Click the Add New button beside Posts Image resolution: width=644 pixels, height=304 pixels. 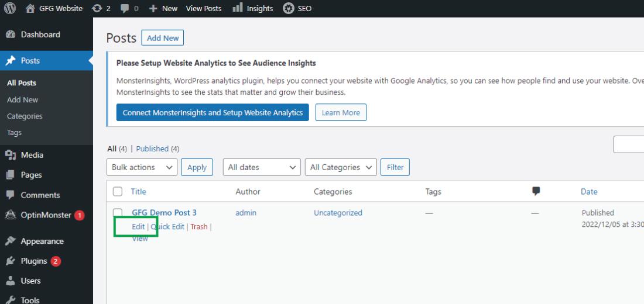[x=163, y=38]
